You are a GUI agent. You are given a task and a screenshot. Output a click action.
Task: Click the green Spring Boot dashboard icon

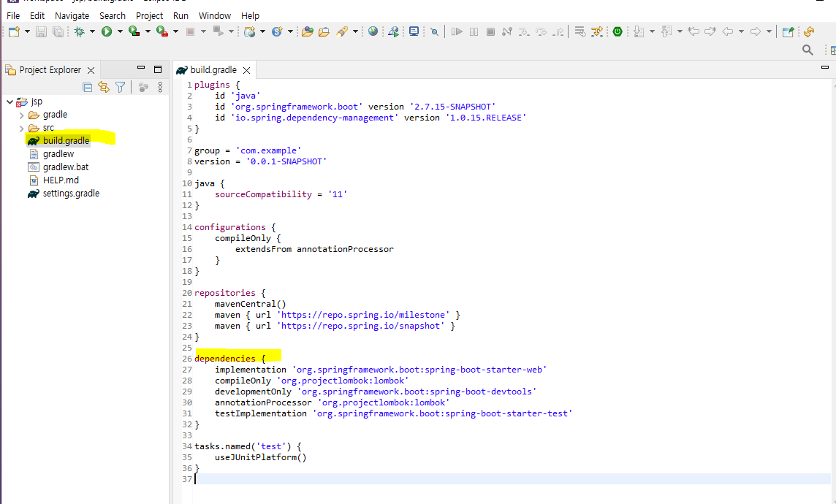tap(617, 32)
